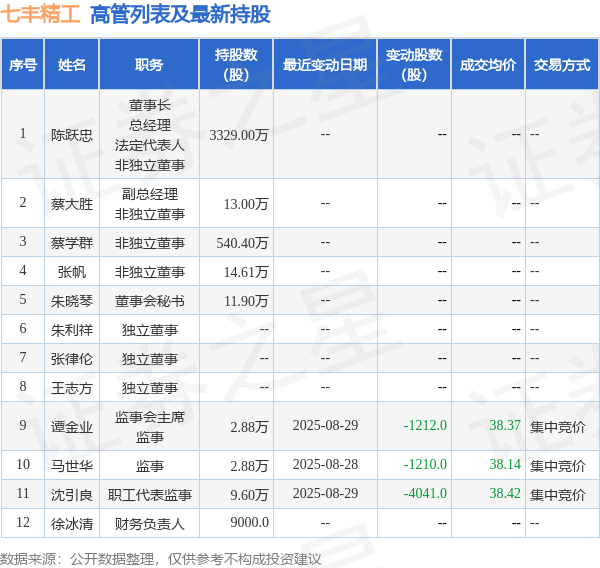
Task: Click the 2025-08-28 change date
Action: pos(325,464)
